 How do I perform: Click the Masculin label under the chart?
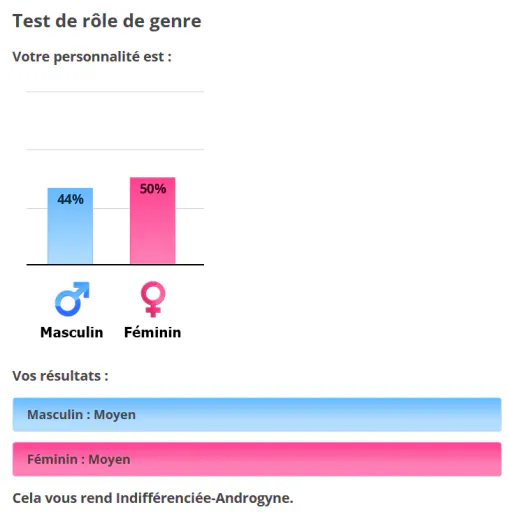click(72, 332)
